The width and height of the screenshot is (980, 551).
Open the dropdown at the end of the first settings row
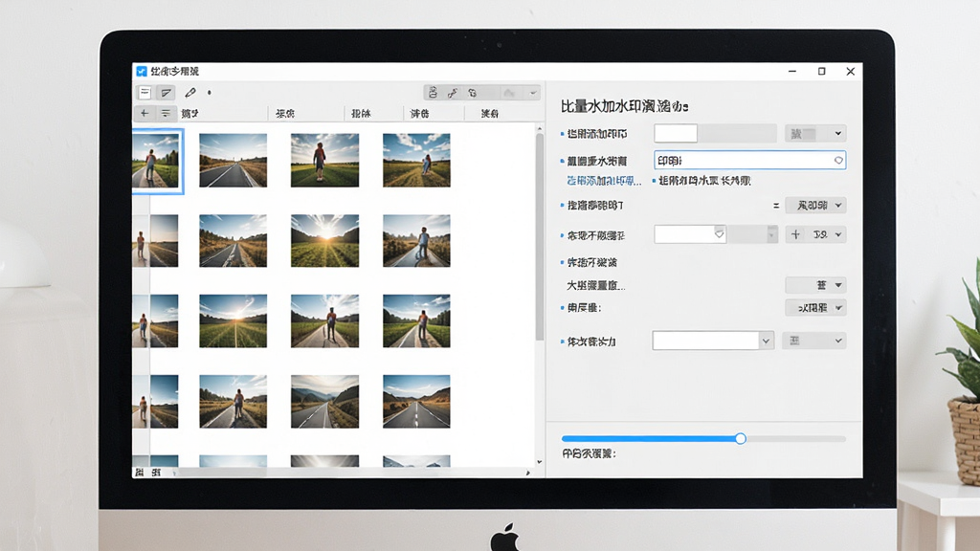click(x=815, y=133)
